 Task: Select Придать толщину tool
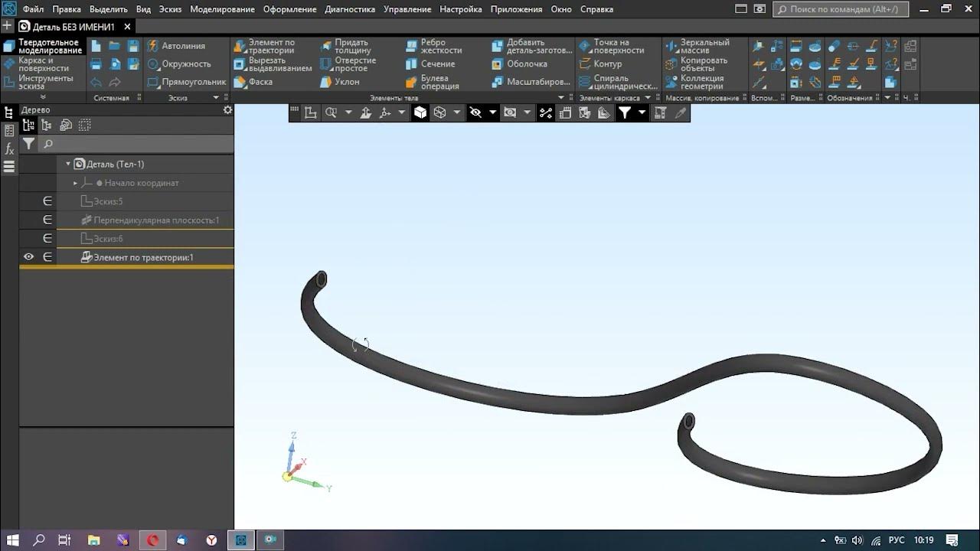(345, 46)
